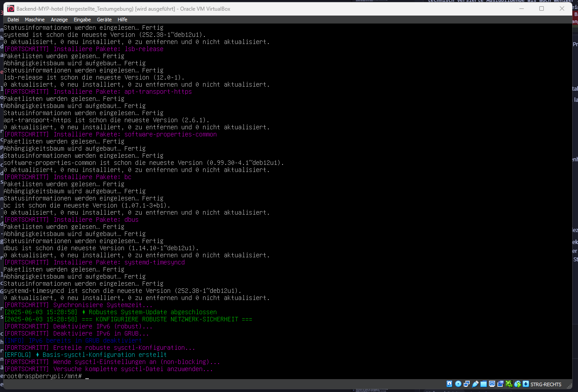Click the shared folders status icon
The image size is (578, 392).
483,384
